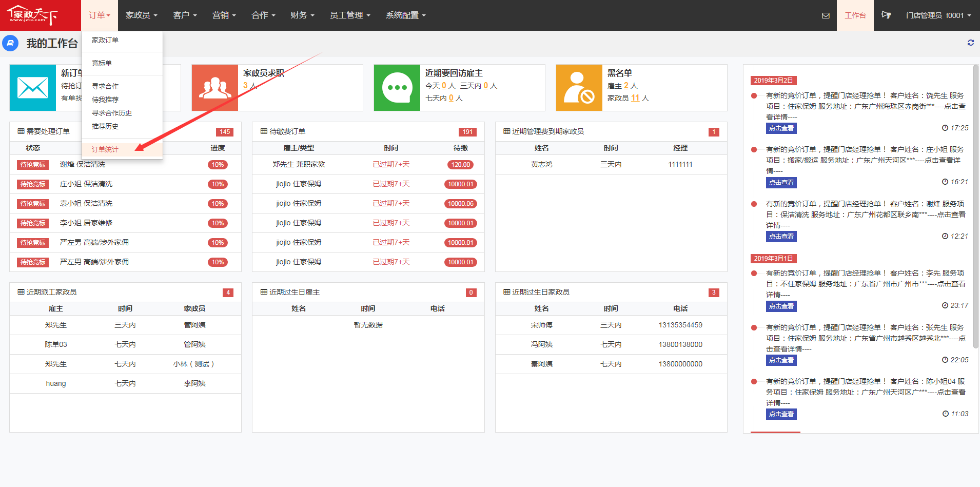Click 点击查看 under the 饶先生 notification
Viewport: 980px width, 487px height.
(x=781, y=128)
